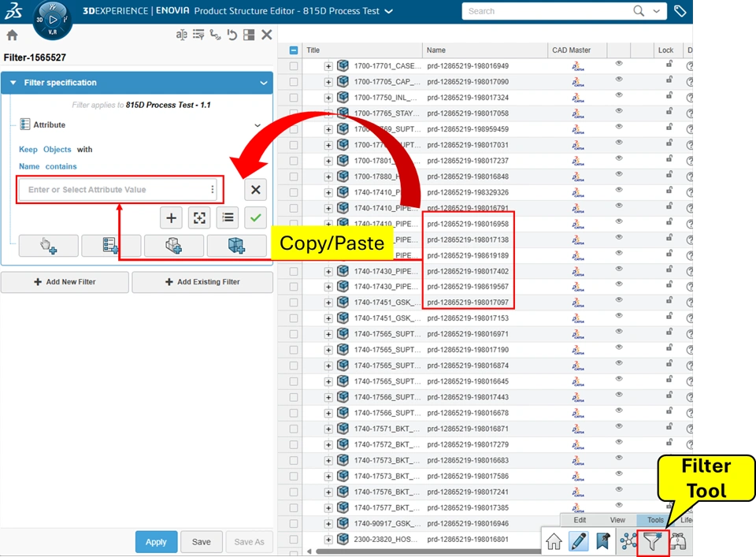Click the filter list icon in toolbar
Viewport: 756px width, 557px height.
pos(198,35)
